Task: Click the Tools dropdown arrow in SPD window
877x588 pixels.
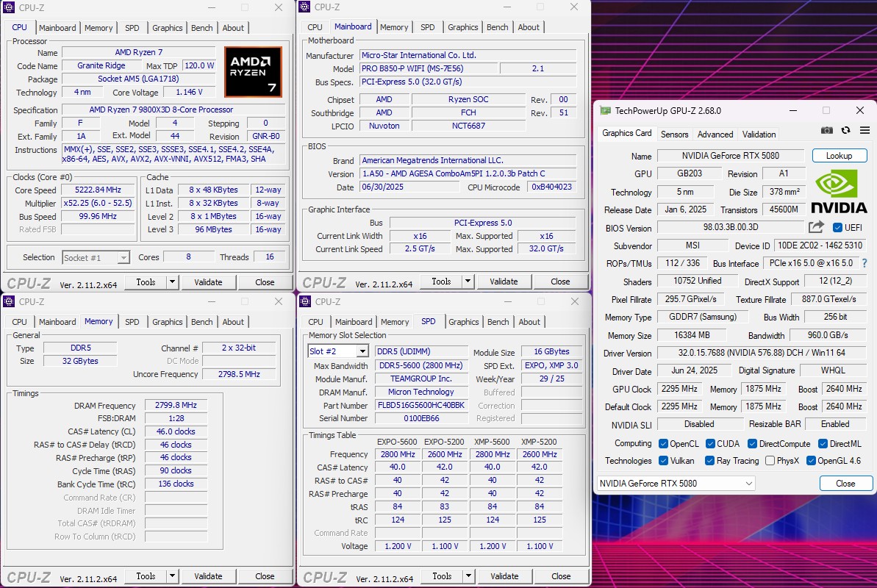Action: 468,576
